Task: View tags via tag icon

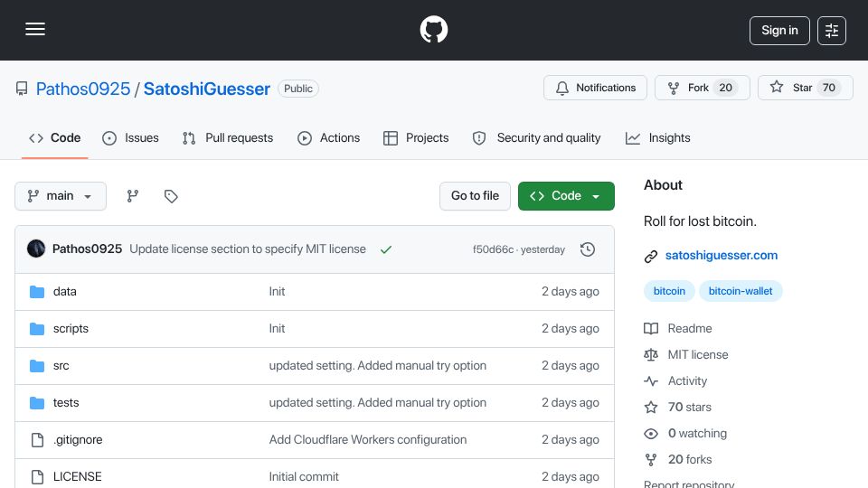Action: click(x=171, y=196)
